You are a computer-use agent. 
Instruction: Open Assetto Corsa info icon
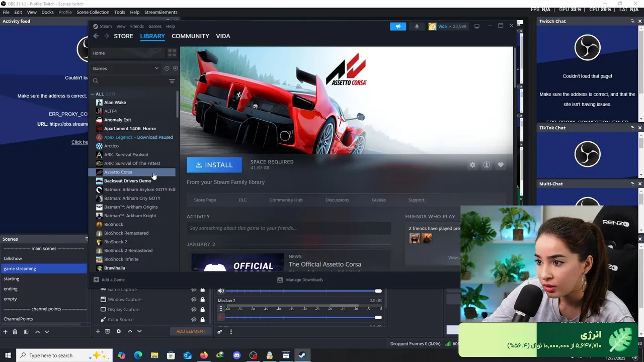click(x=487, y=165)
